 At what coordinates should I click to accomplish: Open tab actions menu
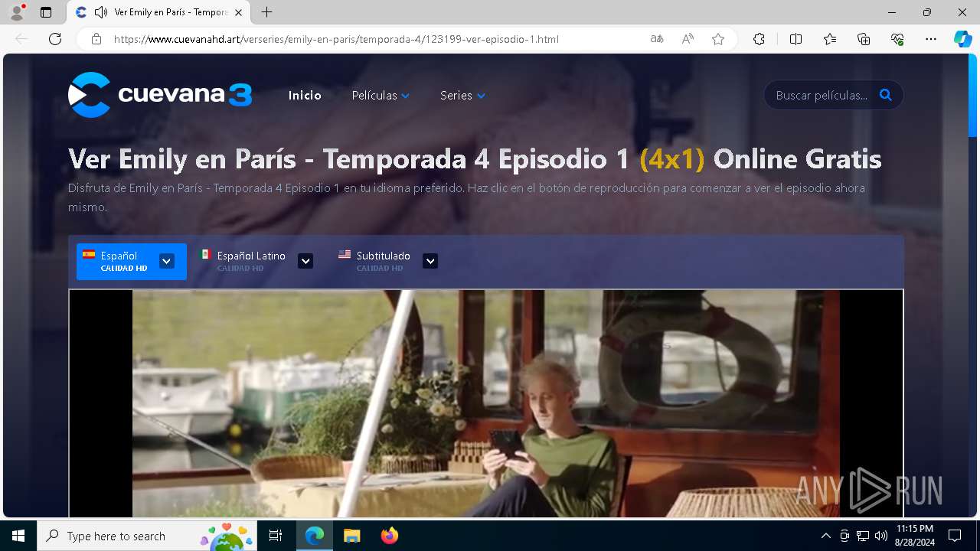coord(46,12)
